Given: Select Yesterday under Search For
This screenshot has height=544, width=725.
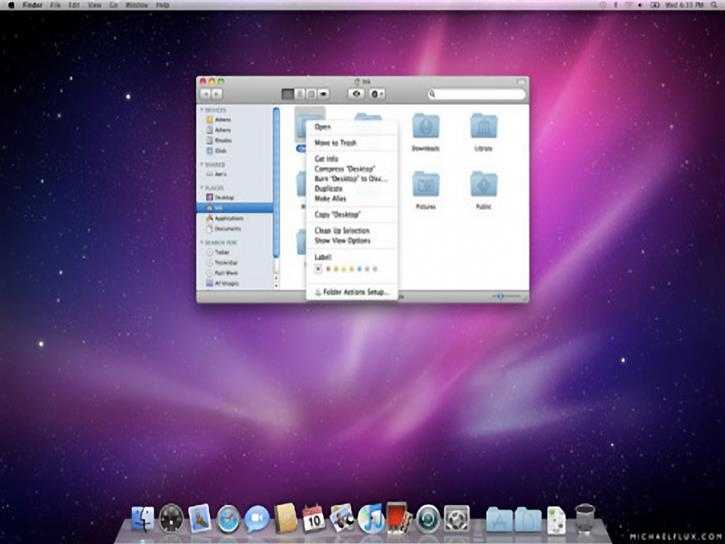Looking at the screenshot, I should click(235, 263).
